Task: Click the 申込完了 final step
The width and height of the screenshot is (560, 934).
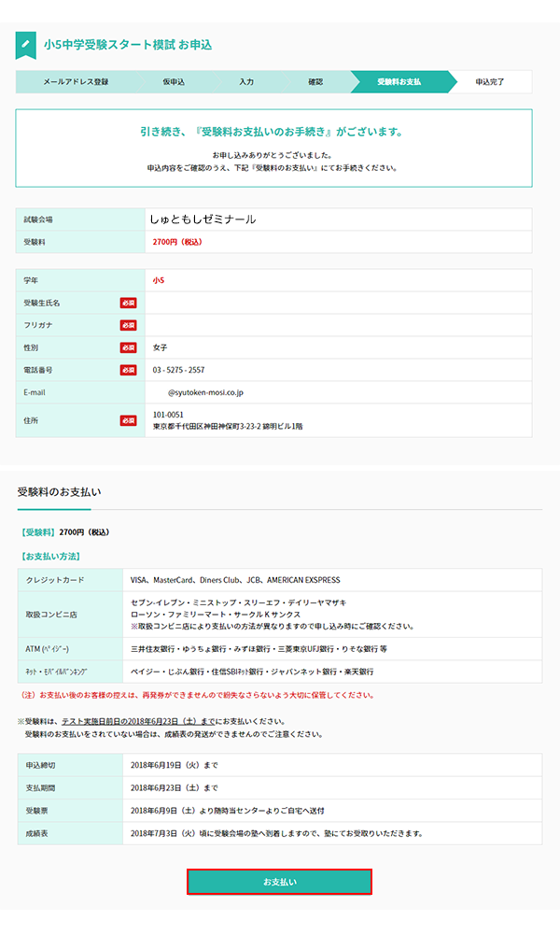Action: (490, 82)
